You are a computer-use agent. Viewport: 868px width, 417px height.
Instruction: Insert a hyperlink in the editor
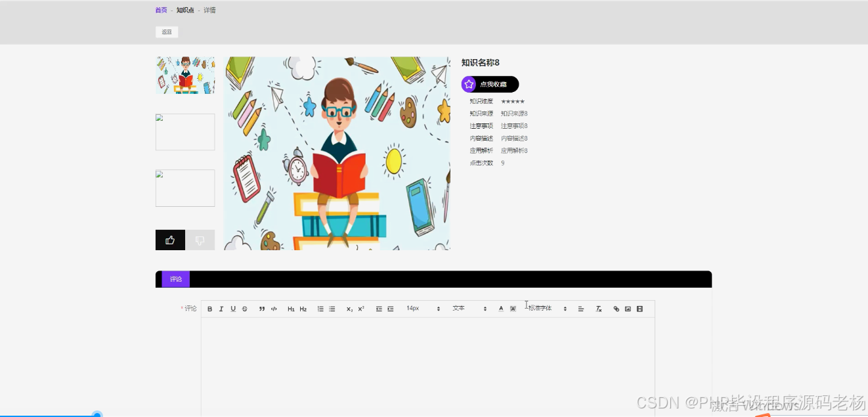(x=616, y=309)
